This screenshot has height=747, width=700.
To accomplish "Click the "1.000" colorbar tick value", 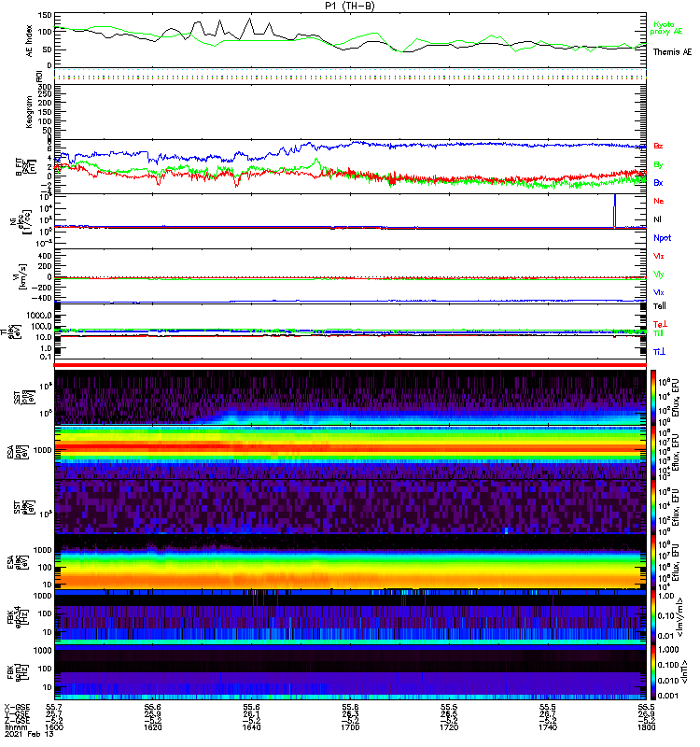I will click(668, 650).
